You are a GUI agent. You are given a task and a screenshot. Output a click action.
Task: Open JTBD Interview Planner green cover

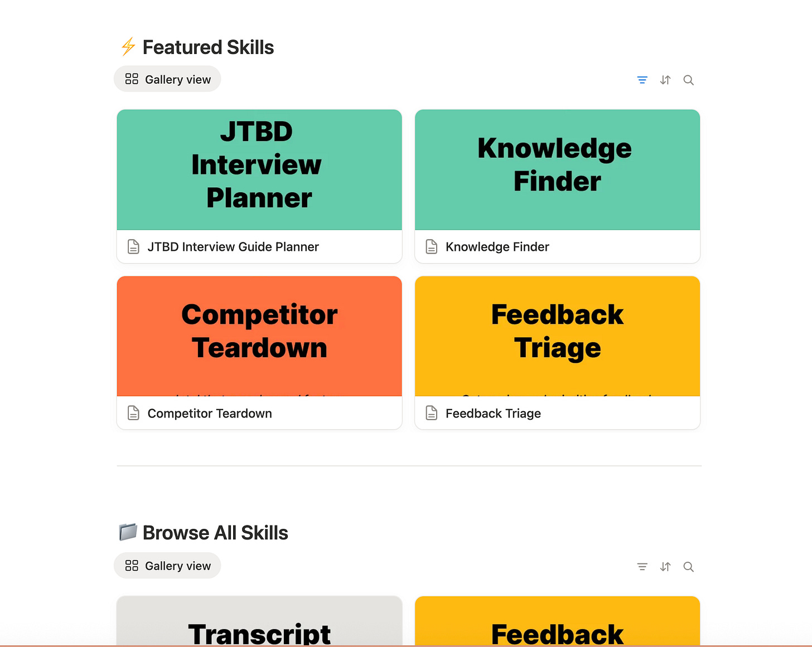pyautogui.click(x=259, y=170)
